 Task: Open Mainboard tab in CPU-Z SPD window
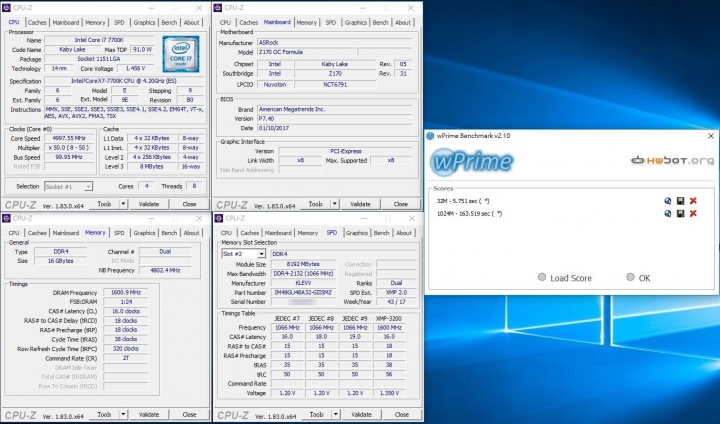tap(278, 233)
